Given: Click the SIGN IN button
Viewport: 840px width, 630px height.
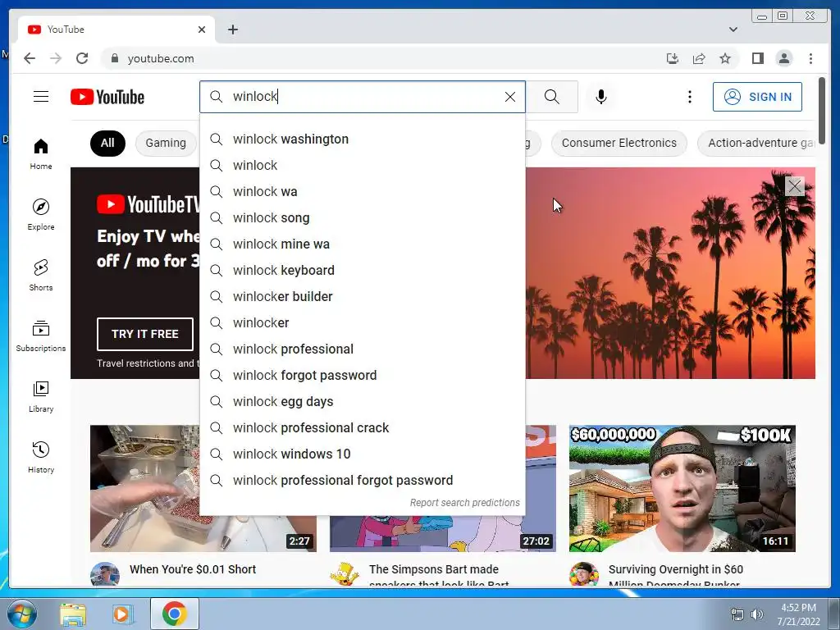Looking at the screenshot, I should click(757, 97).
